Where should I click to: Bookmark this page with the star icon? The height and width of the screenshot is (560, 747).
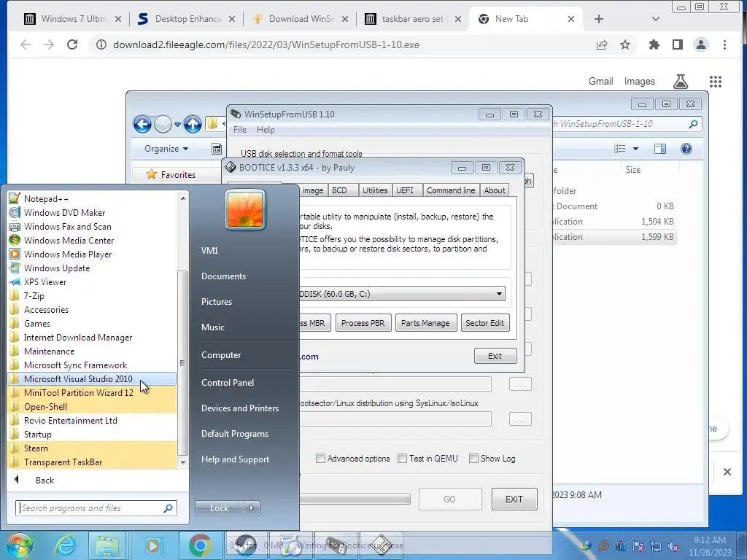tap(625, 44)
